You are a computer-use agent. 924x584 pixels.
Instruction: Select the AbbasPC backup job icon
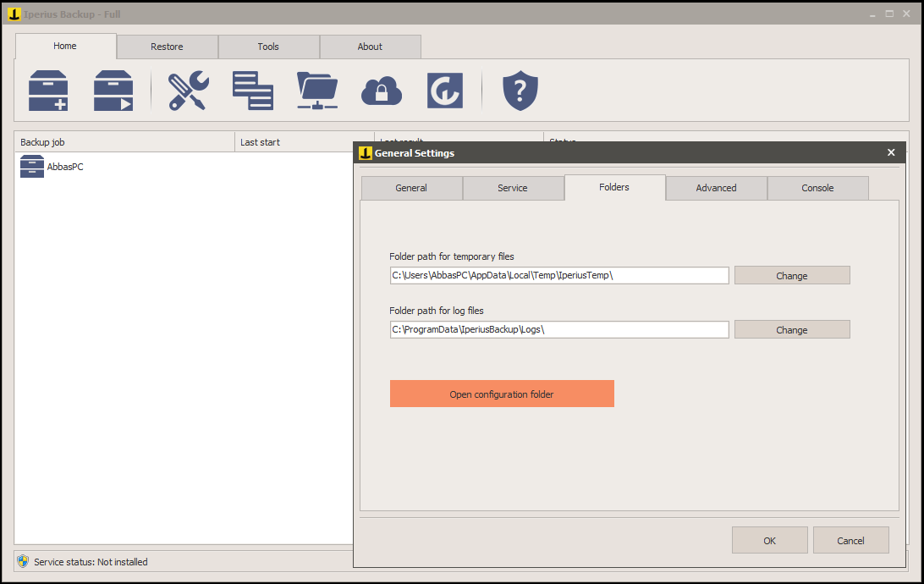coord(32,167)
